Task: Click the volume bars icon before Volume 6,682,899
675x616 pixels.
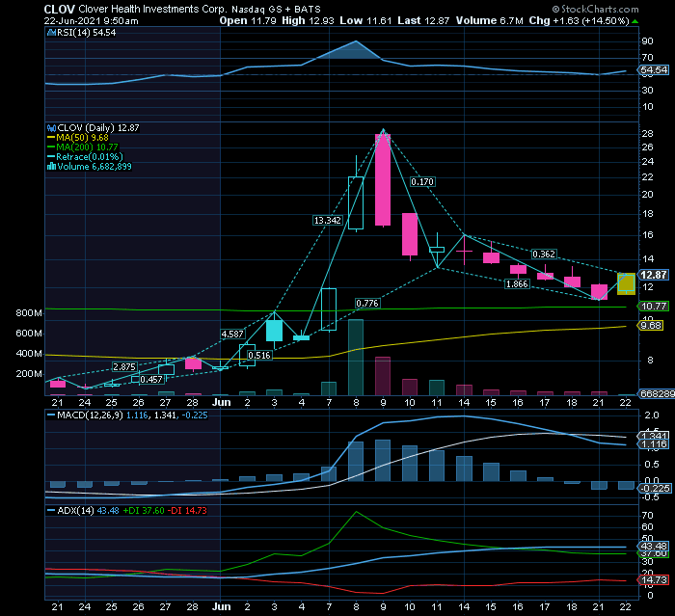Action: [52, 167]
